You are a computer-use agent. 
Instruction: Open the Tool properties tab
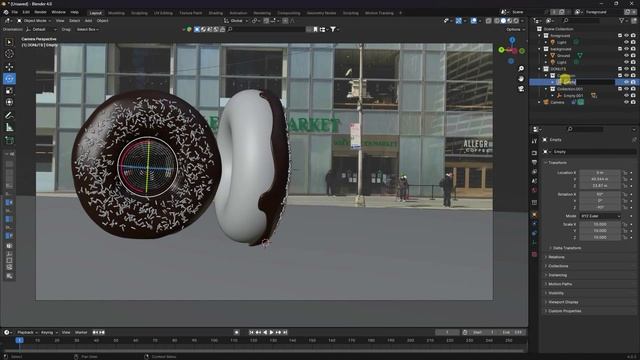[x=534, y=141]
